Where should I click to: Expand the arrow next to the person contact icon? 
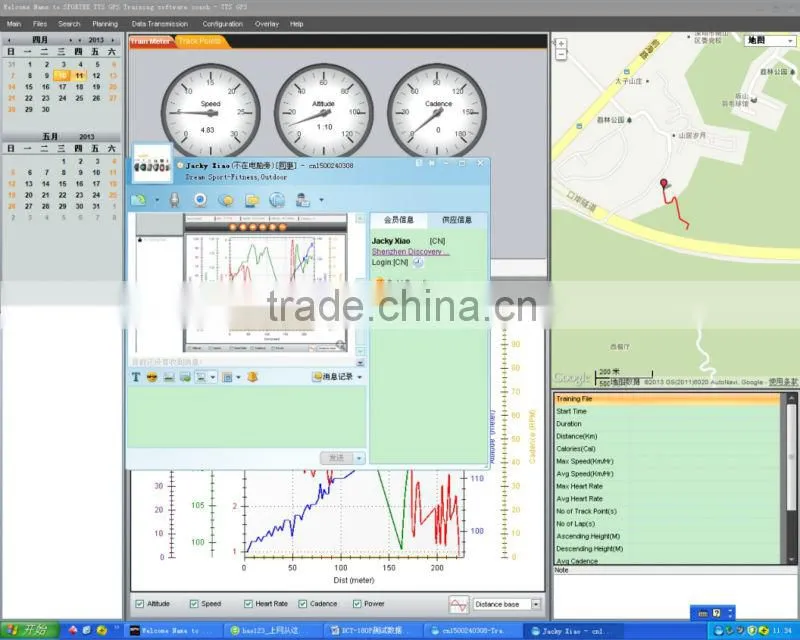click(x=321, y=200)
